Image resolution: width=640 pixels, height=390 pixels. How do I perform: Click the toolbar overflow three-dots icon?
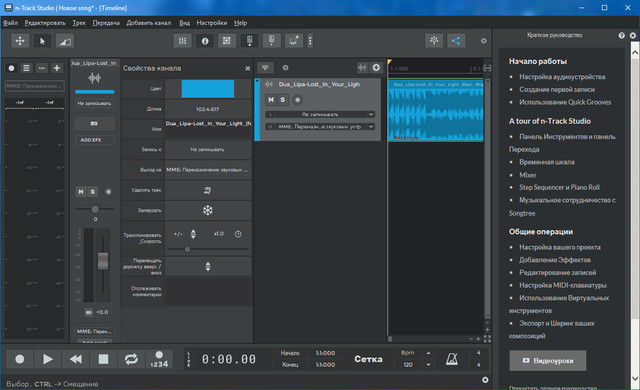point(310,41)
